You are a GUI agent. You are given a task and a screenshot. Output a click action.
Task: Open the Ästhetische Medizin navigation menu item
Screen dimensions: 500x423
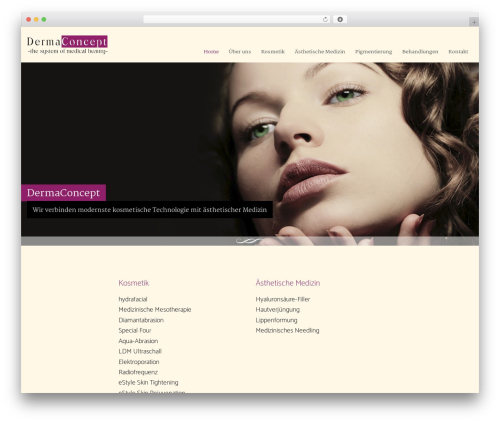320,52
